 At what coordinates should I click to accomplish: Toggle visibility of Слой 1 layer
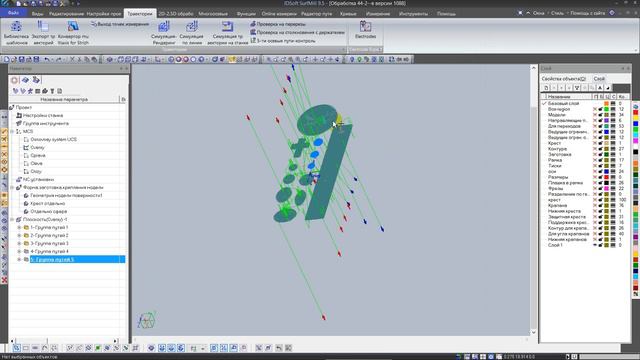coord(595,245)
